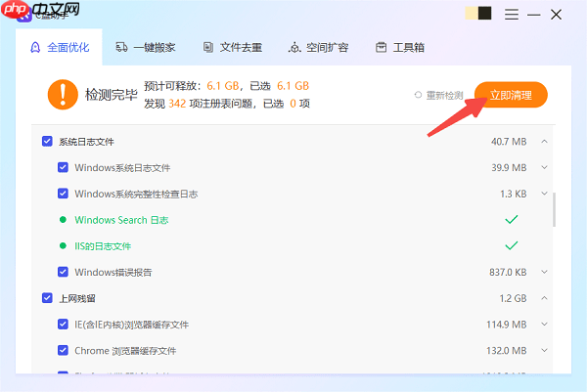Image resolution: width=587 pixels, height=392 pixels.
Task: Click the 系统日志文件 label
Action: tap(86, 142)
